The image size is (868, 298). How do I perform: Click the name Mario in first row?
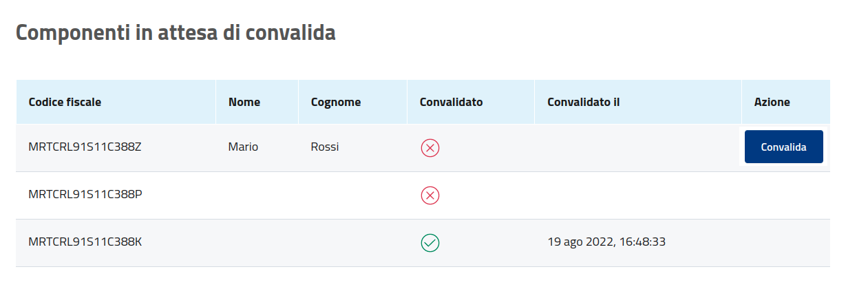243,147
